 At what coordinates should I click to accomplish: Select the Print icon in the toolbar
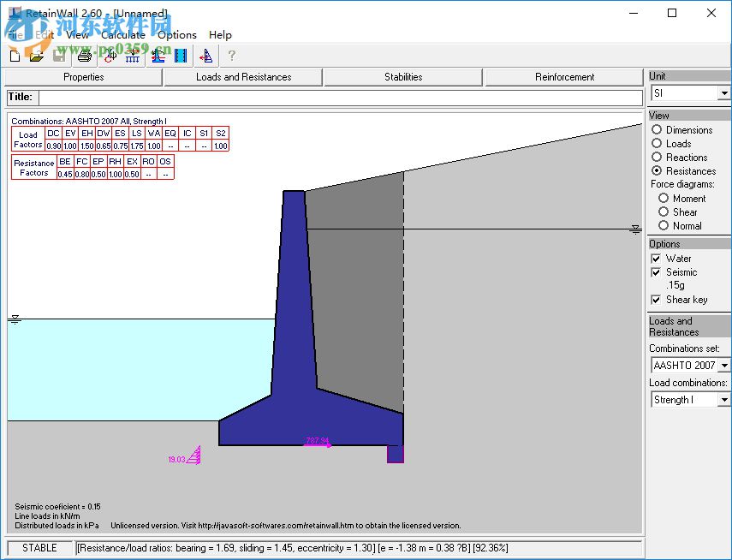[x=84, y=56]
